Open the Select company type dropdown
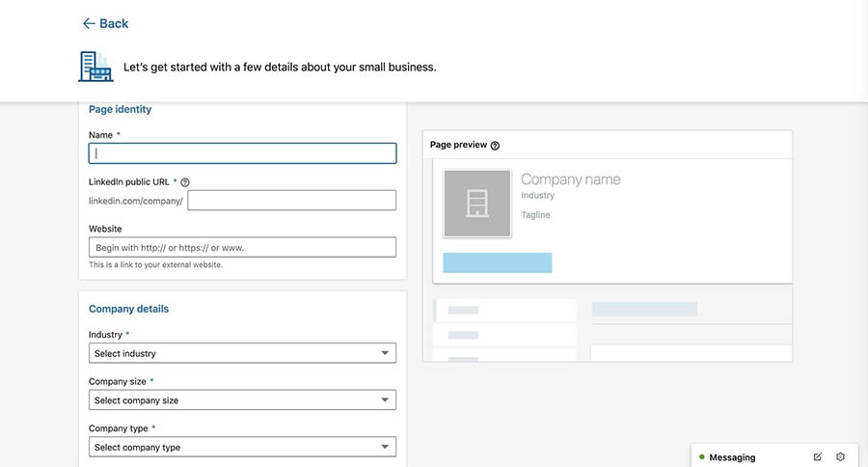The image size is (868, 467). click(x=242, y=448)
